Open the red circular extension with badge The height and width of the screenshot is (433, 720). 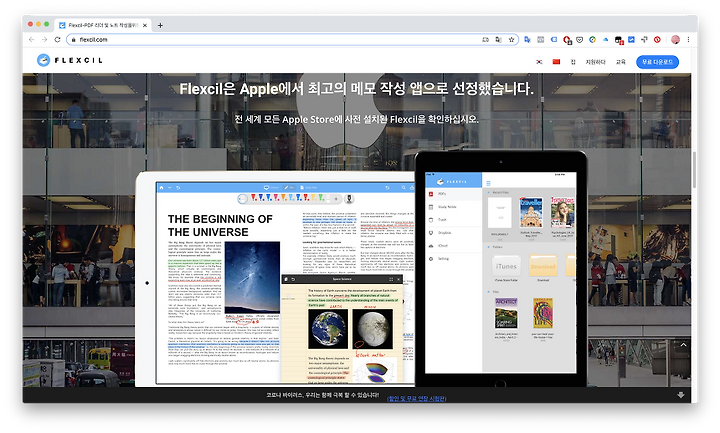pyautogui.click(x=567, y=40)
